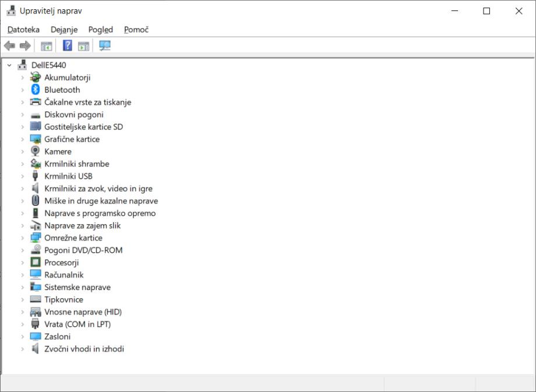
Task: Select the Krmilniki za zvok, video in igre label
Action: (98, 188)
